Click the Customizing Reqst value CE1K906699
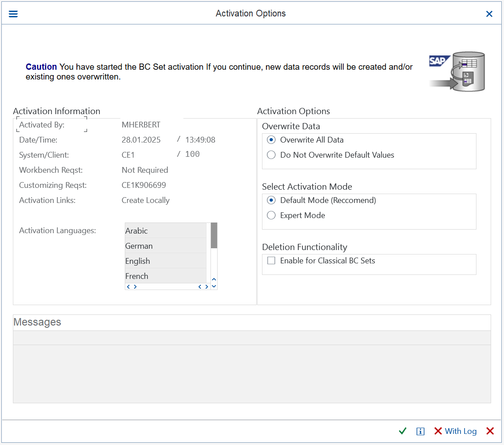Viewport: 504px width, 445px height. point(144,185)
